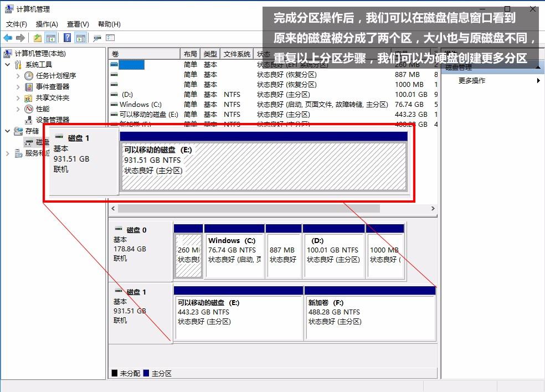545x392 pixels.
Task: Toggle the show/hide console tree icon
Action: click(x=50, y=38)
